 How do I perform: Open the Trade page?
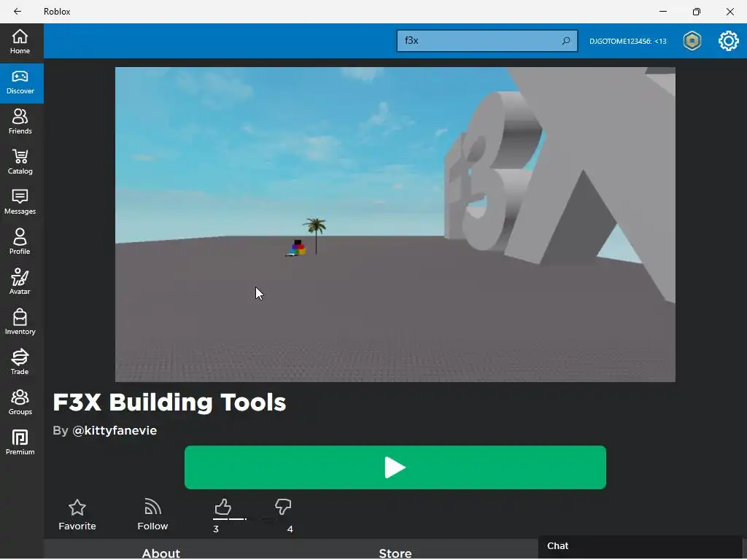[20, 362]
